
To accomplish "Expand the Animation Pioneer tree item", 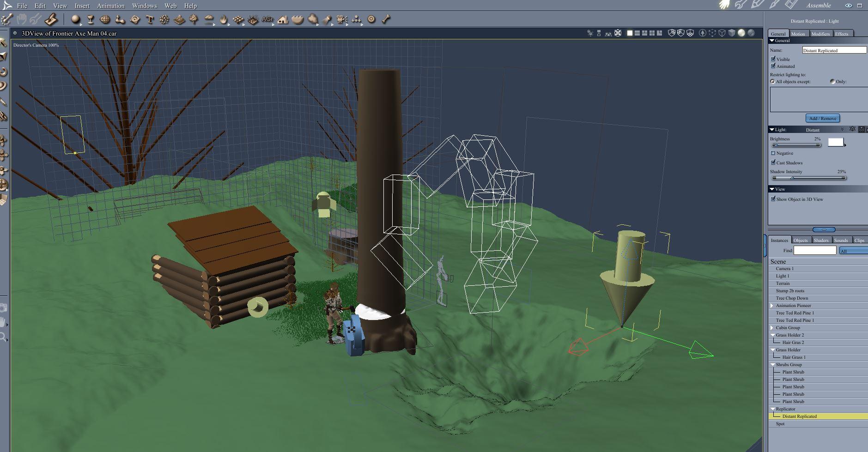I will tap(772, 306).
